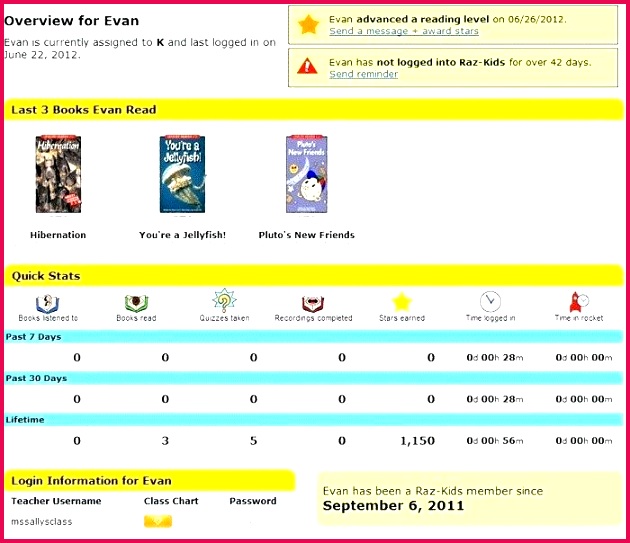The width and height of the screenshot is (630, 543).
Task: Open the yellow Class Chart icon
Action: (157, 521)
